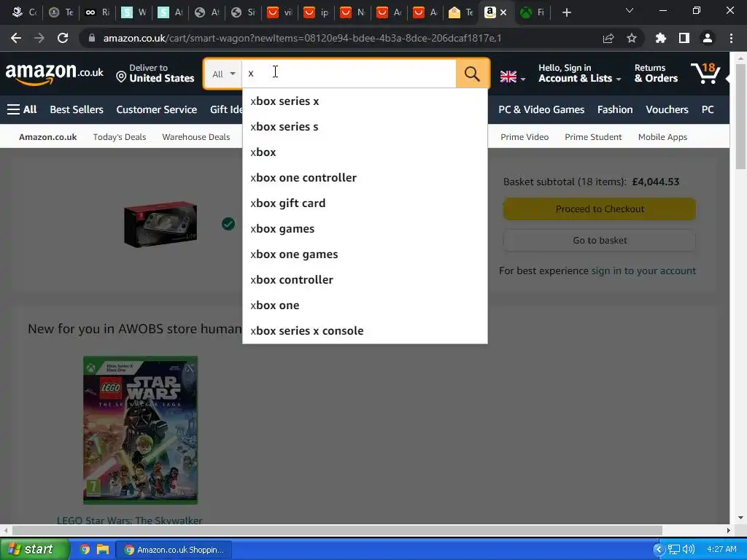Open LEGO Star Wars game cover thumbnail
This screenshot has height=560, width=747.
tap(141, 430)
